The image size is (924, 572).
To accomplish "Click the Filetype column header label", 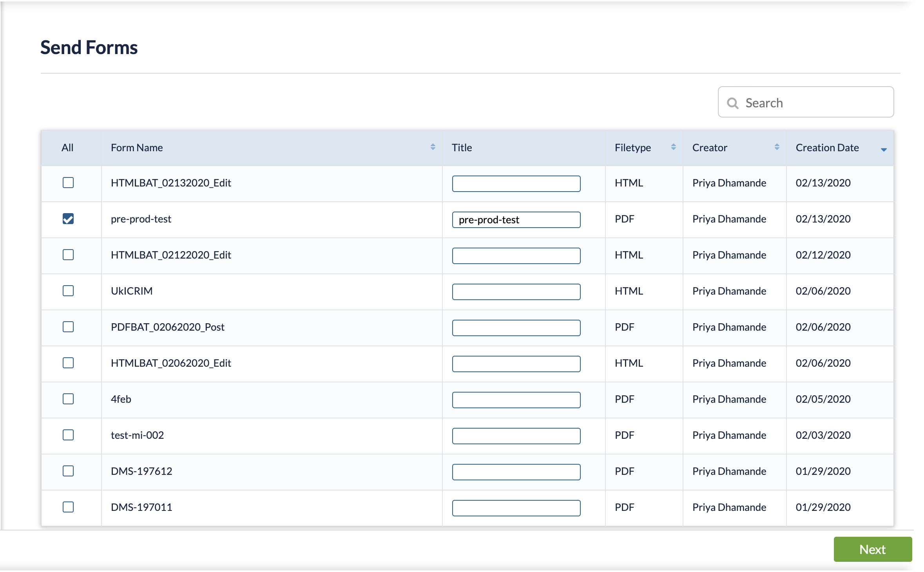I will [x=632, y=148].
